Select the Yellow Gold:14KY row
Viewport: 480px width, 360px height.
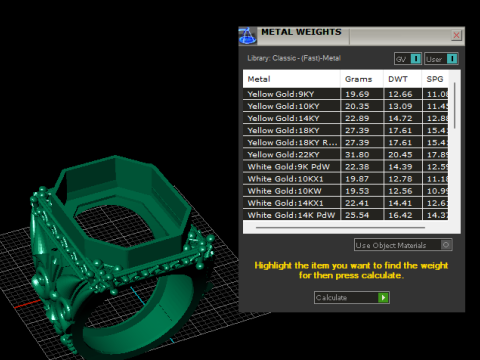point(345,118)
